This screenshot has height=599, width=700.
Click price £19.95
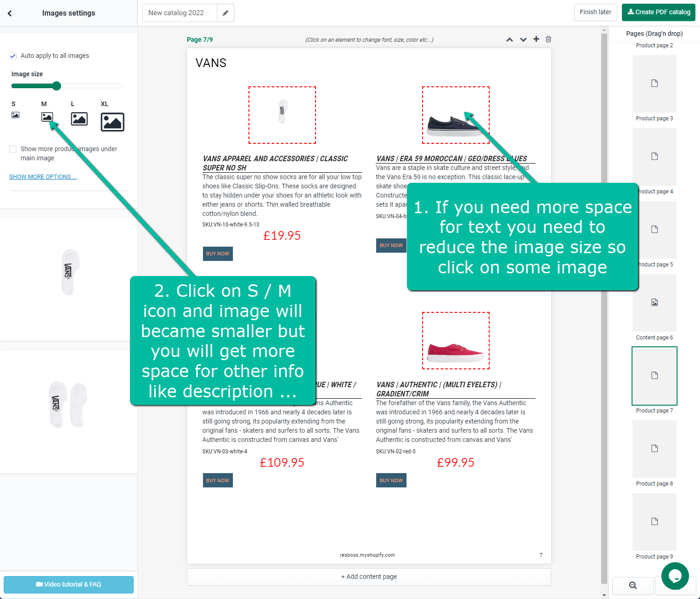282,236
